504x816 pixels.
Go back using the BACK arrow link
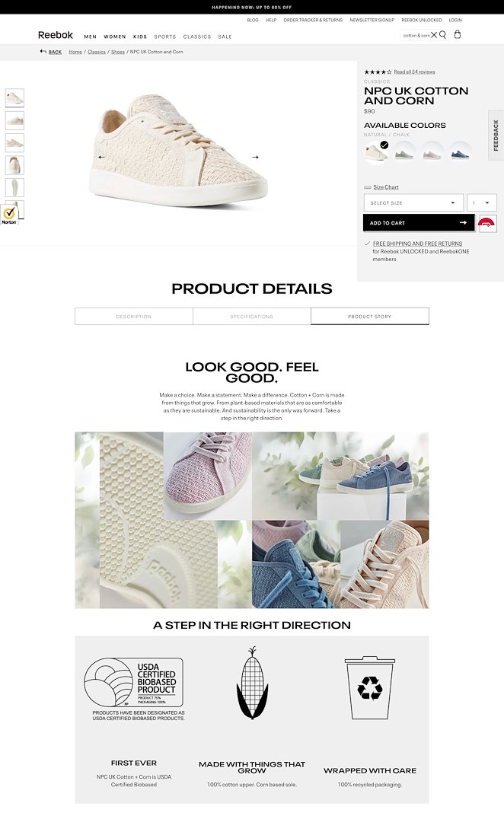tap(50, 52)
